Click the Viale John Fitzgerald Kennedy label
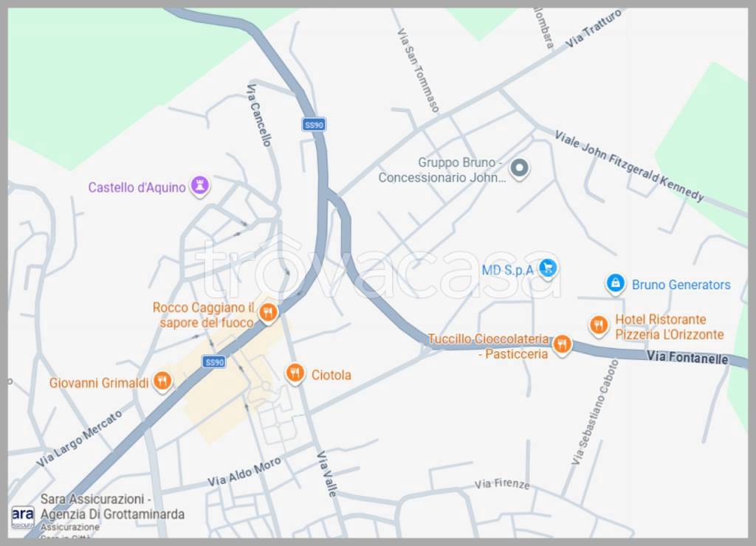756x546 pixels. (x=629, y=165)
